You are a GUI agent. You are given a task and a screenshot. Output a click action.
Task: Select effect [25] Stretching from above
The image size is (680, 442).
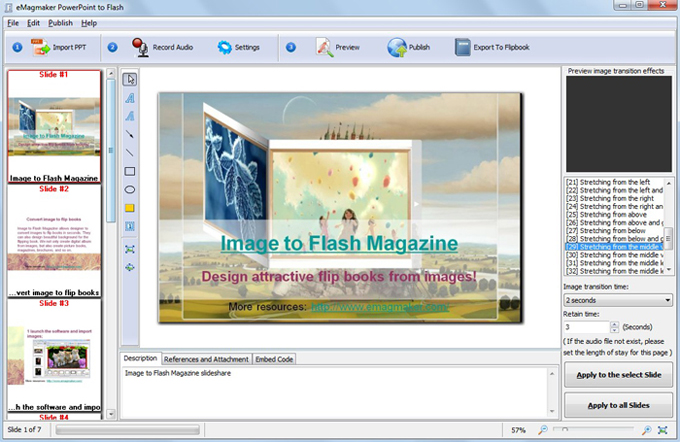[x=606, y=214]
